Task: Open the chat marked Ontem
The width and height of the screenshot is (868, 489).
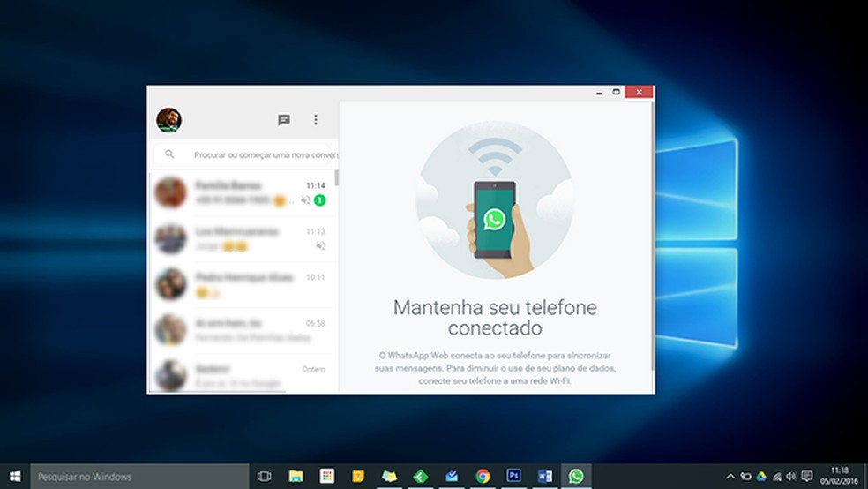Action: click(242, 373)
